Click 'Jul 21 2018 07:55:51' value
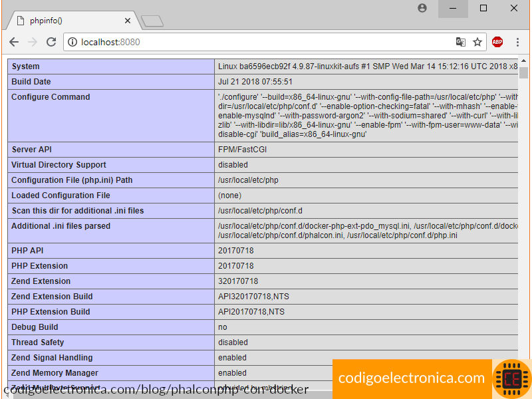Viewport: 532px width, 399px height. tap(255, 82)
